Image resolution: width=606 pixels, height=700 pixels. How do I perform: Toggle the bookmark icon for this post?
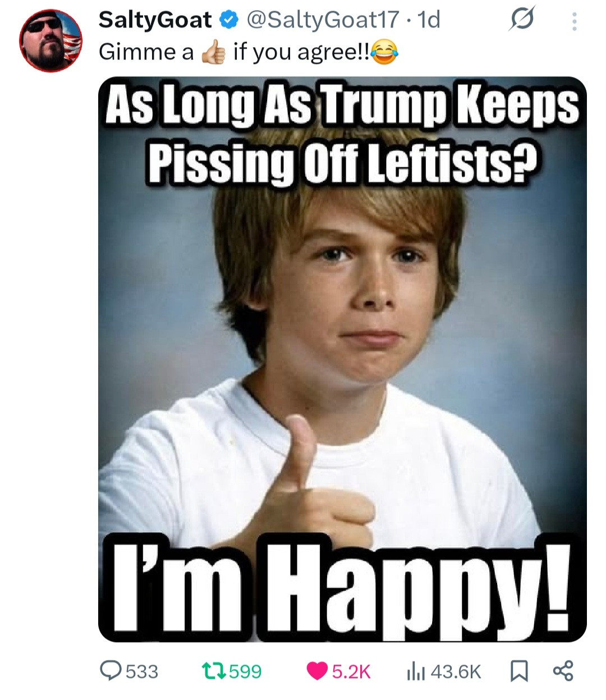coord(519,671)
